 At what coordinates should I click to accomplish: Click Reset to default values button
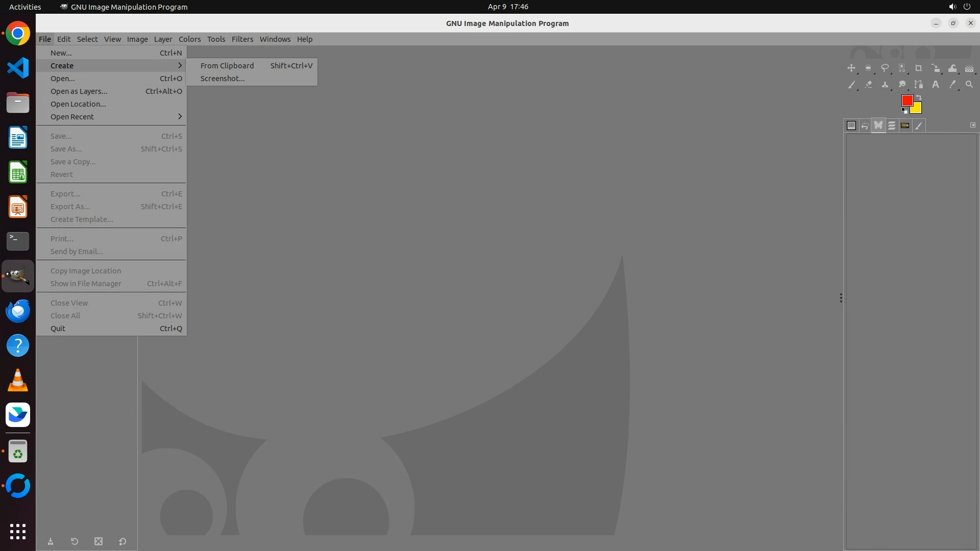tap(122, 542)
